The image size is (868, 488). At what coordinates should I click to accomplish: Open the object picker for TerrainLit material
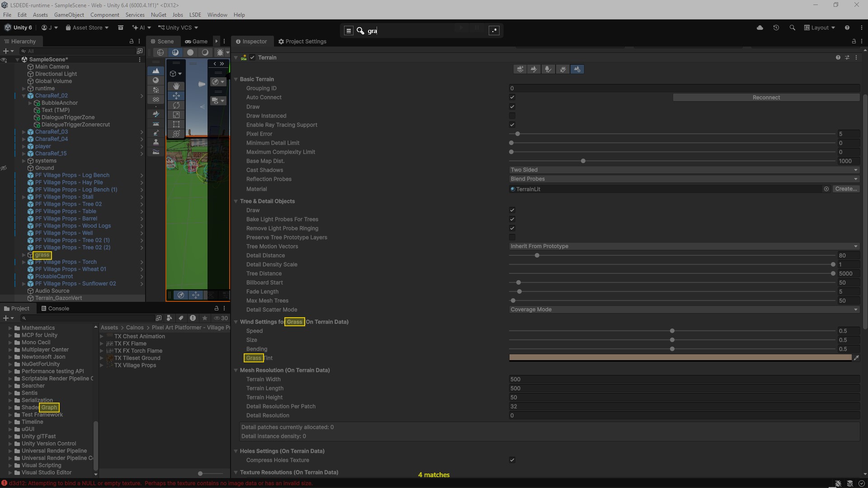coord(826,189)
